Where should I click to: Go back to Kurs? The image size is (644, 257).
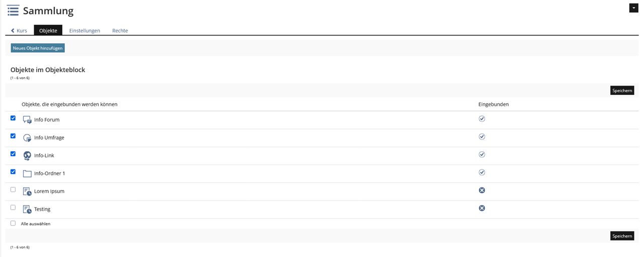pos(19,31)
